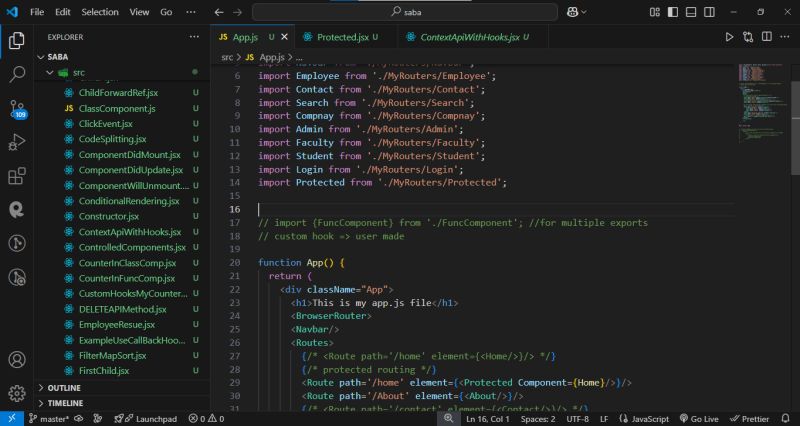
Task: Switch to the Protected.jsx tab
Action: click(x=342, y=37)
